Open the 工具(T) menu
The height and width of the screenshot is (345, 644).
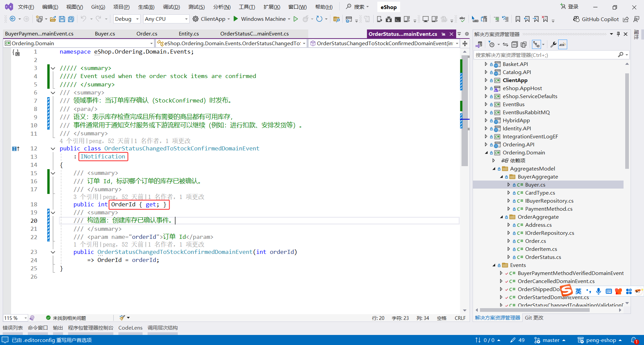tap(247, 7)
